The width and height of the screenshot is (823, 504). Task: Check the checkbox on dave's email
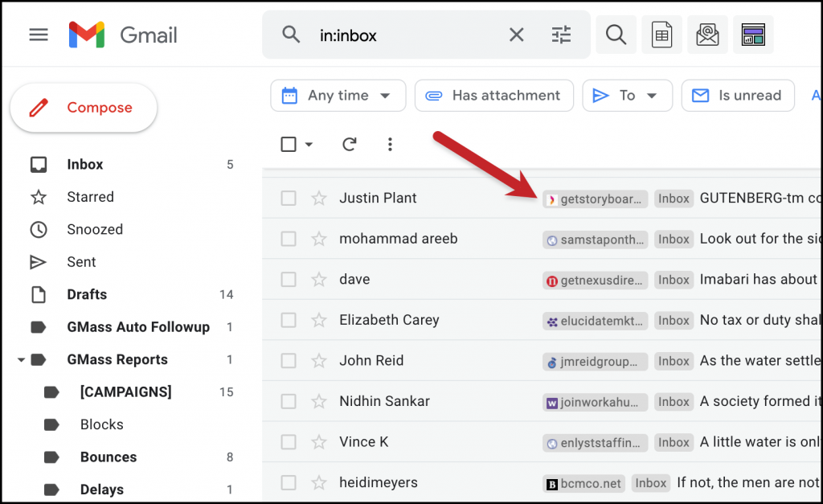point(287,279)
